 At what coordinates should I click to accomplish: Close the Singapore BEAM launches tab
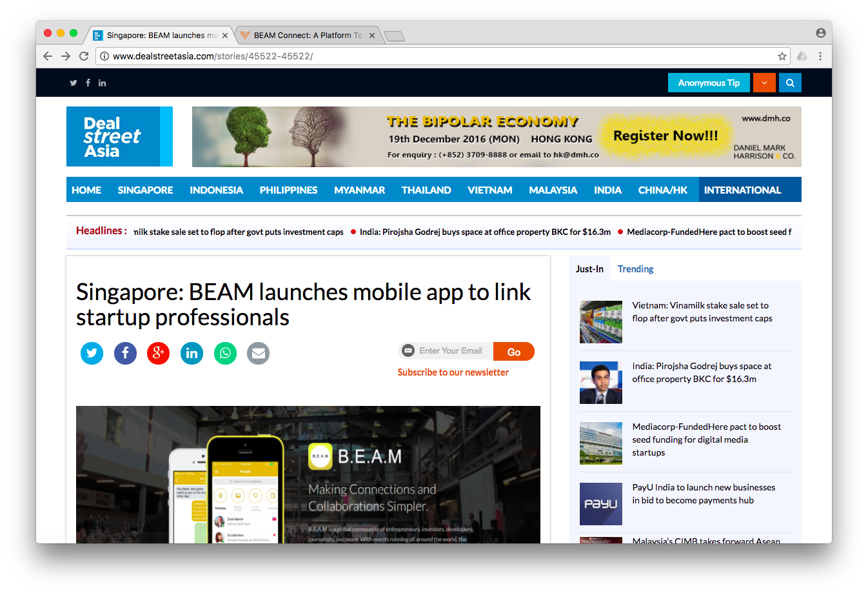[225, 35]
